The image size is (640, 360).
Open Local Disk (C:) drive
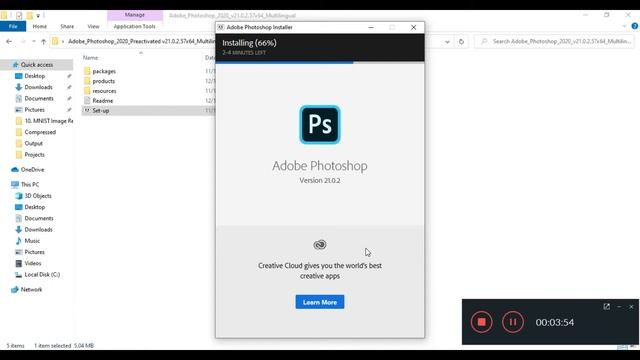pyautogui.click(x=42, y=274)
